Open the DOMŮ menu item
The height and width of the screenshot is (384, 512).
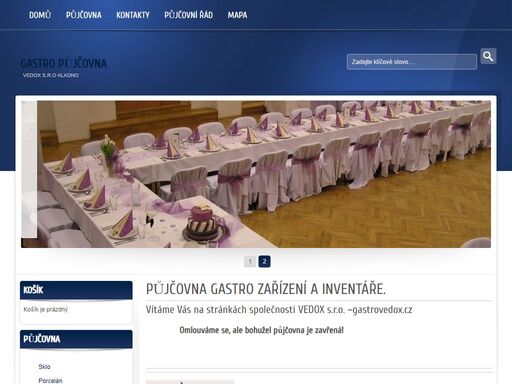[40, 15]
